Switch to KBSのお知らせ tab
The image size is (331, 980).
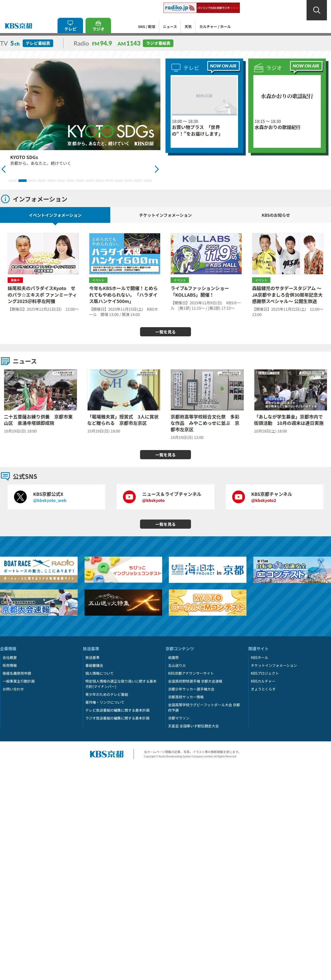pos(276,215)
